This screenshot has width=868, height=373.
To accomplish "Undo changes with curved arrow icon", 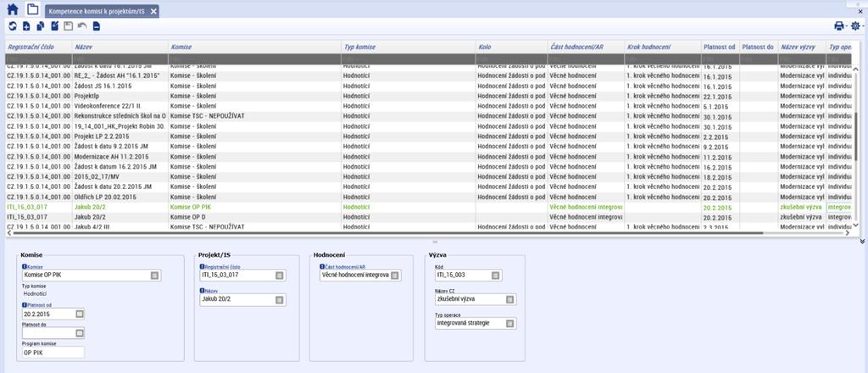I will tap(82, 26).
